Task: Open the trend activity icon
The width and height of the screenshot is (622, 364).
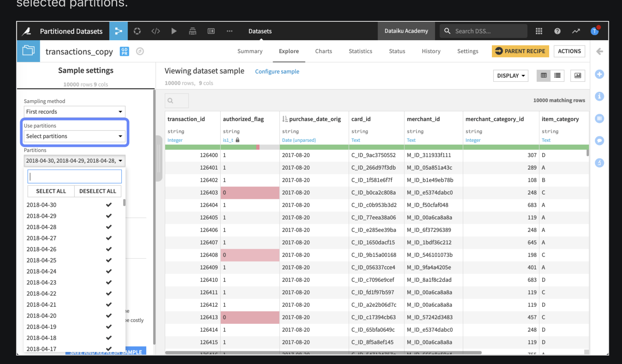Action: point(576,31)
